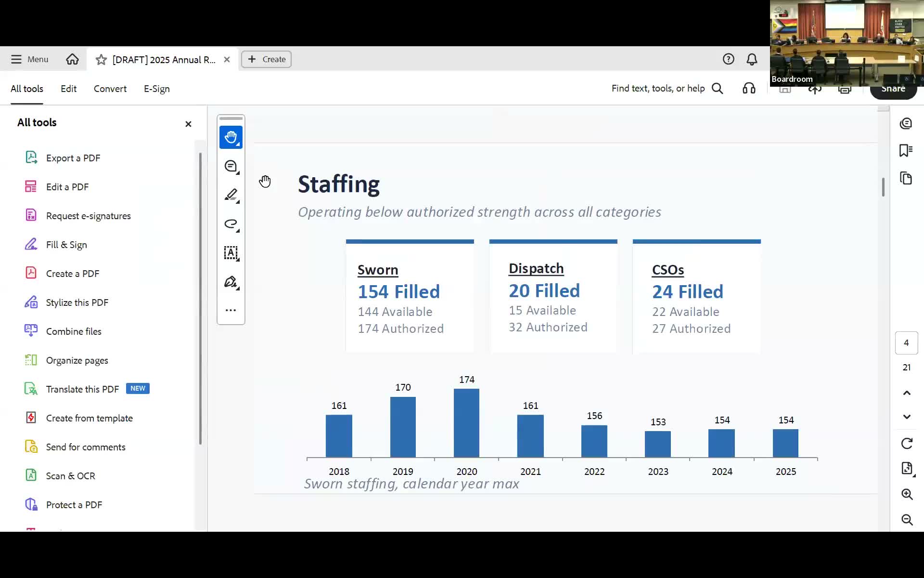
Task: Open the Bookmarks panel icon
Action: click(x=906, y=151)
